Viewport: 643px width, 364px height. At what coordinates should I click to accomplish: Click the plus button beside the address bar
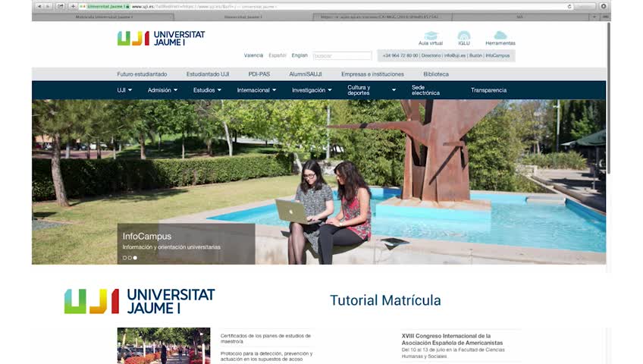(73, 7)
